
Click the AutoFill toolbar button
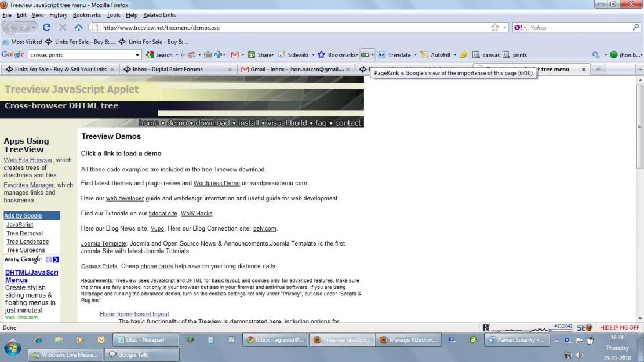click(435, 55)
